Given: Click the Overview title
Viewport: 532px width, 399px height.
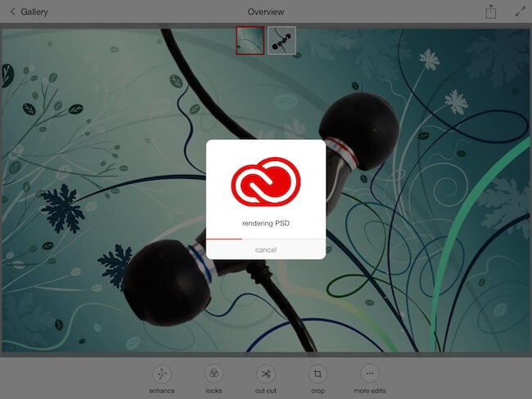Looking at the screenshot, I should (266, 12).
